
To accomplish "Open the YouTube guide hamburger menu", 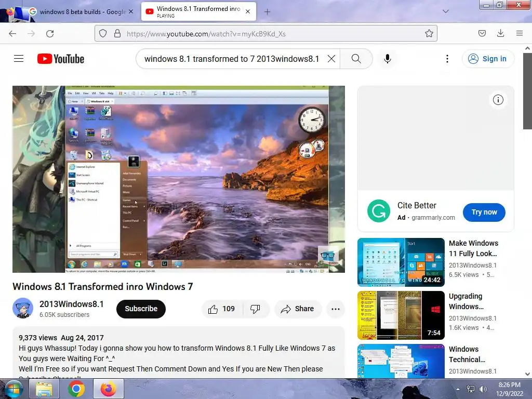I will click(19, 59).
